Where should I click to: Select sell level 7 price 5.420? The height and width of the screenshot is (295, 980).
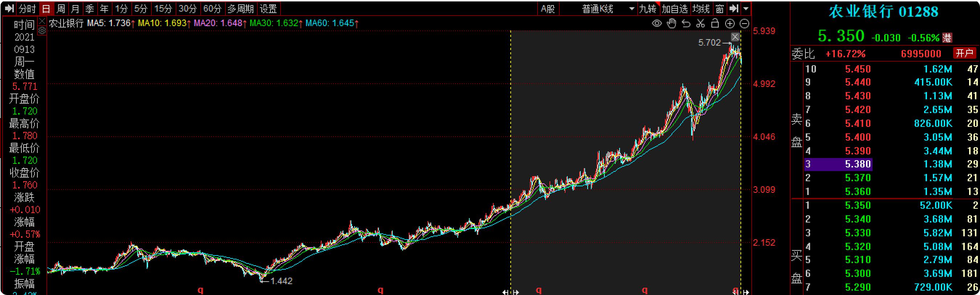[x=858, y=110]
